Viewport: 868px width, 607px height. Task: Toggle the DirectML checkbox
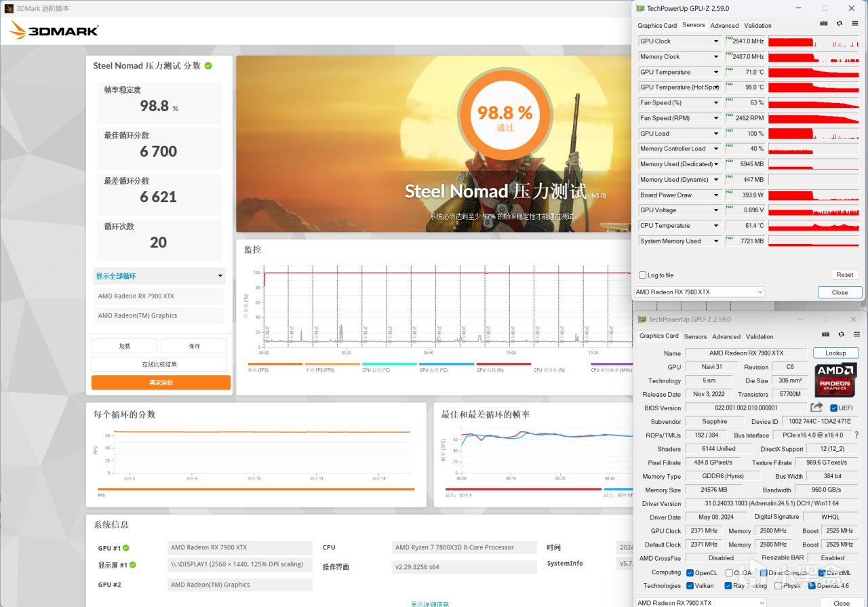(x=822, y=572)
